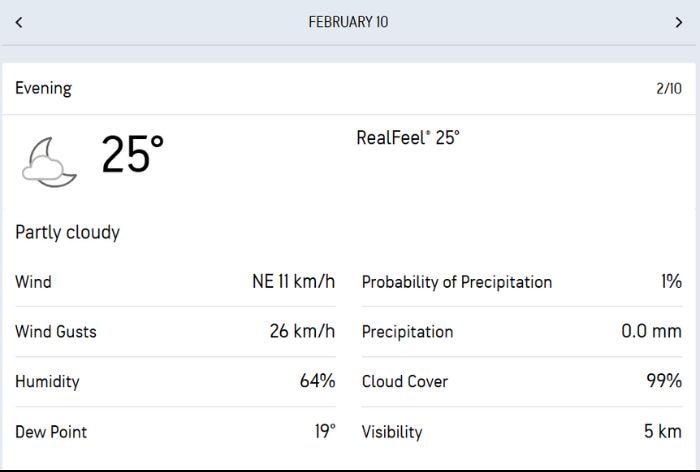Select the Wind row label

[x=33, y=282]
